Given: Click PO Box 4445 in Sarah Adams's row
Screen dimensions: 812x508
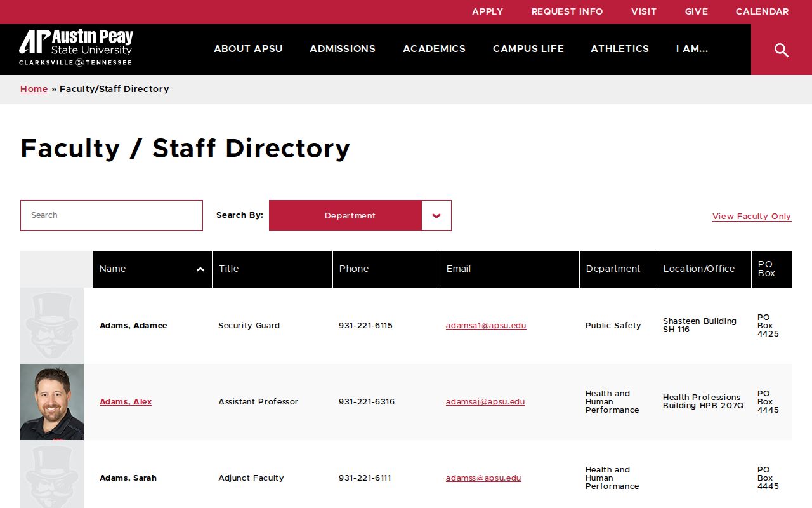Looking at the screenshot, I should pos(768,478).
